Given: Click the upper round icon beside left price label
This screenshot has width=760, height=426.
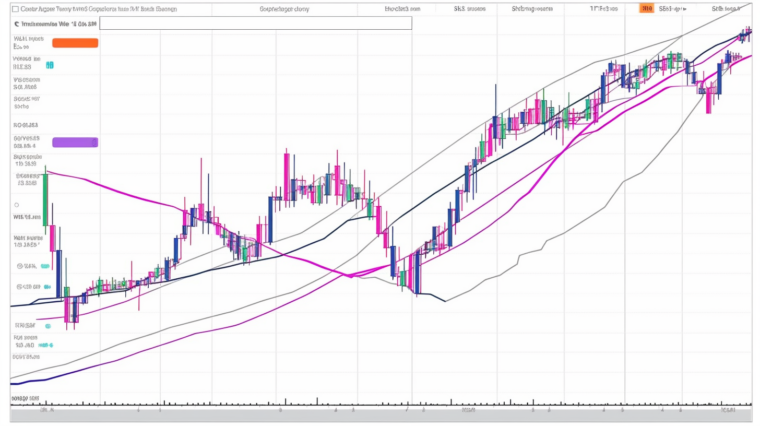Looking at the screenshot, I should pos(18,266).
